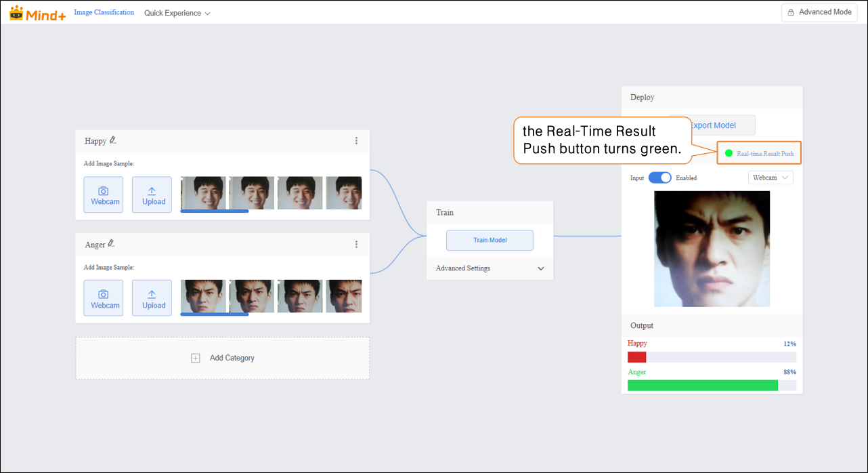Click the green Real-time Result Push indicator

(x=729, y=153)
